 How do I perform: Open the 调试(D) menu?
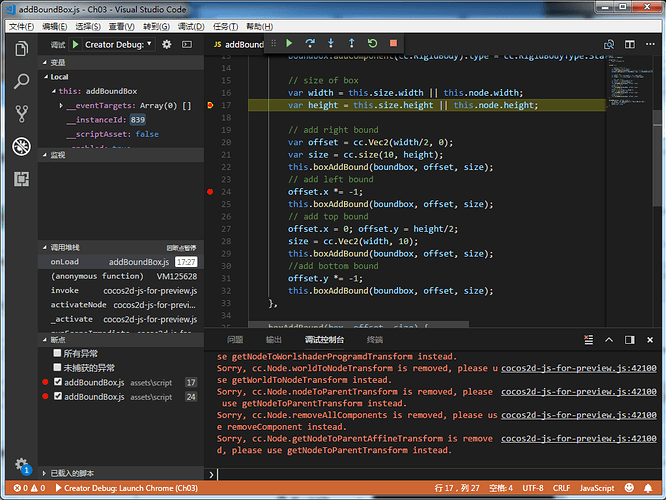[x=190, y=26]
